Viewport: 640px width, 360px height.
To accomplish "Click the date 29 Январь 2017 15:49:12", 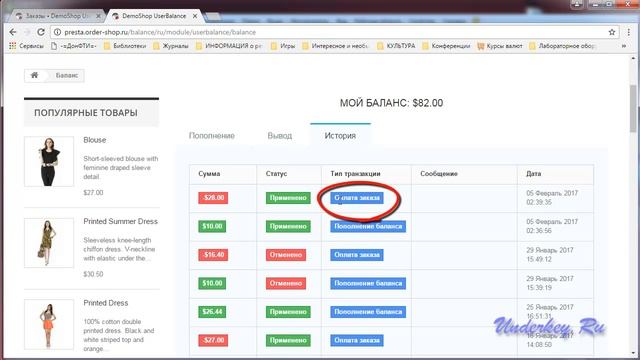I will tap(550, 255).
